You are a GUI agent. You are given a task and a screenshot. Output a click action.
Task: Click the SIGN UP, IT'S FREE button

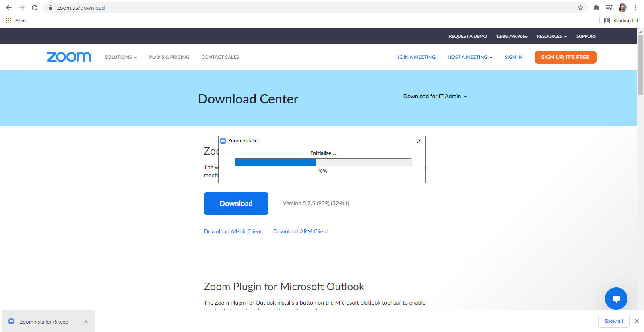coord(565,57)
